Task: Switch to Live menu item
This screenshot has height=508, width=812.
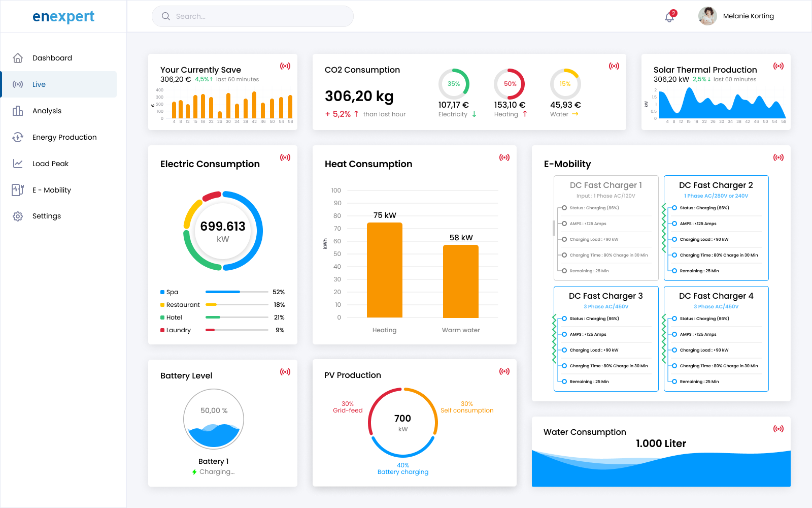Action: [x=59, y=84]
